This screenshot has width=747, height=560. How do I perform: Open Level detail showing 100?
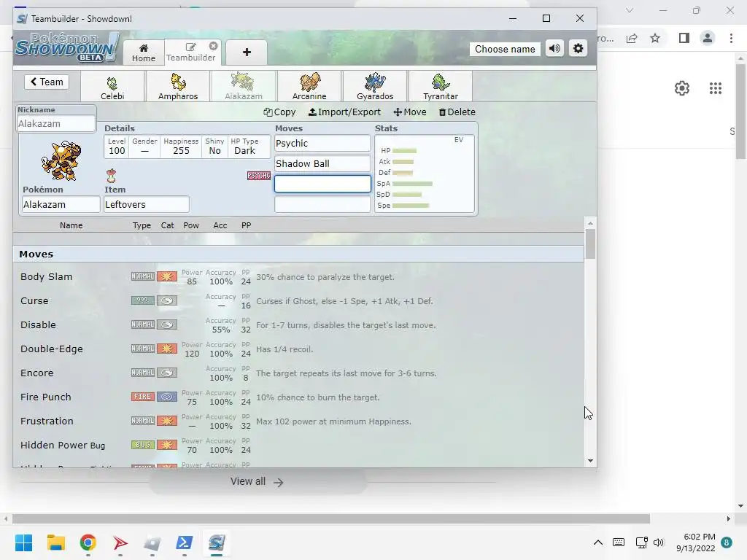pos(117,147)
